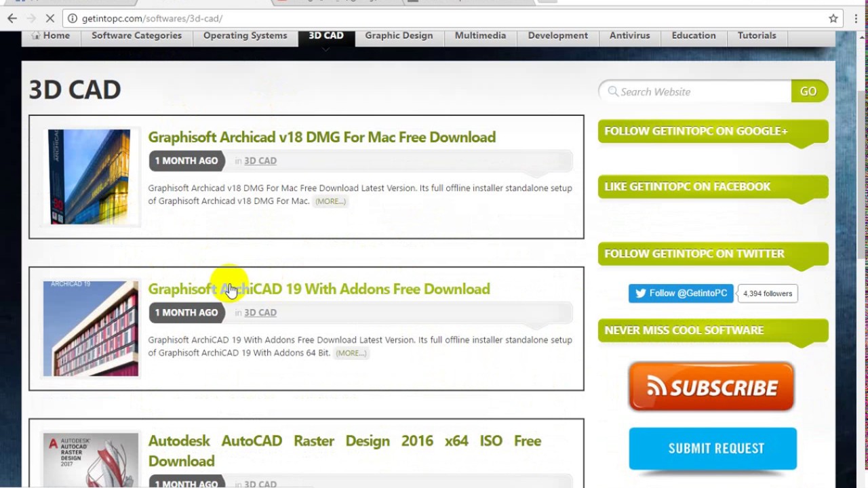This screenshot has height=488, width=868.
Task: Click the green GO search button
Action: coord(808,91)
